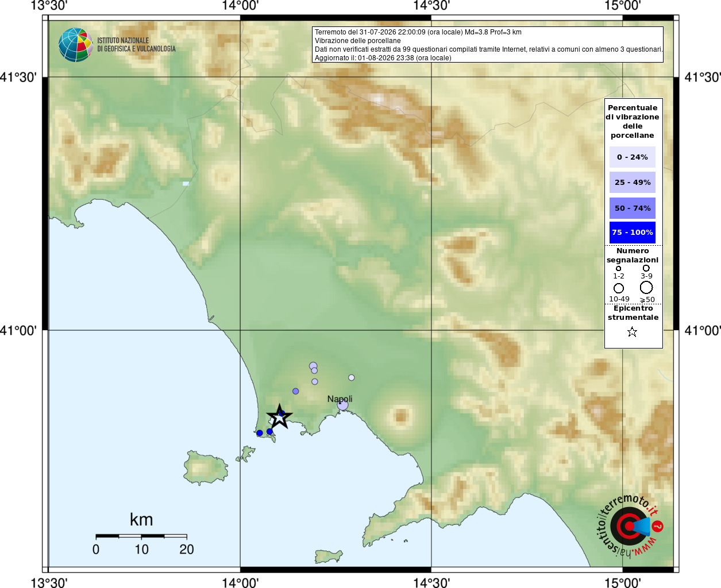The image size is (721, 588).
Task: Click the 'Epicentro strumentale' legend heading
Action: click(x=633, y=313)
